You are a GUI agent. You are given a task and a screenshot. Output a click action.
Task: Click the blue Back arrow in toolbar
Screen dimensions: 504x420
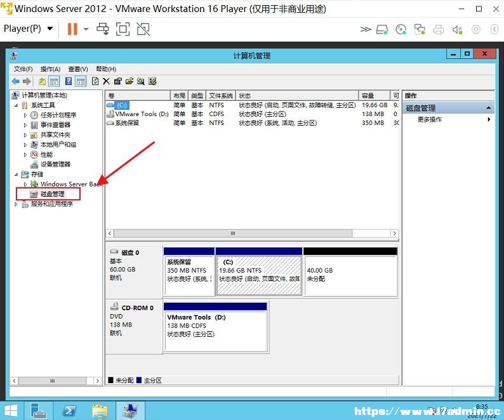[x=15, y=81]
